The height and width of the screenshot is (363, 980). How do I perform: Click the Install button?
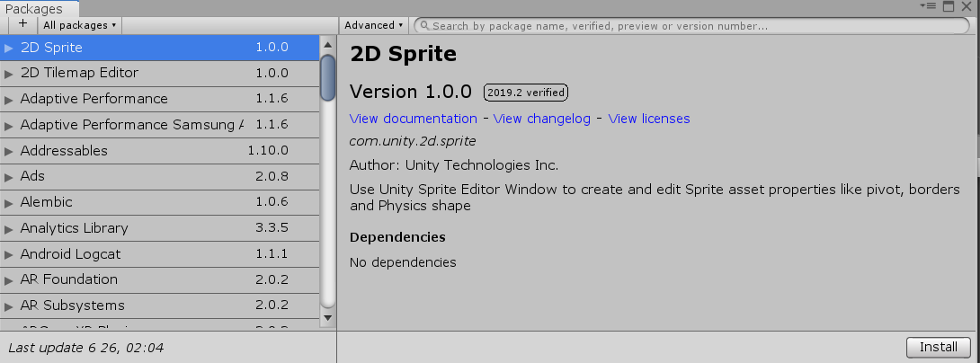[938, 347]
